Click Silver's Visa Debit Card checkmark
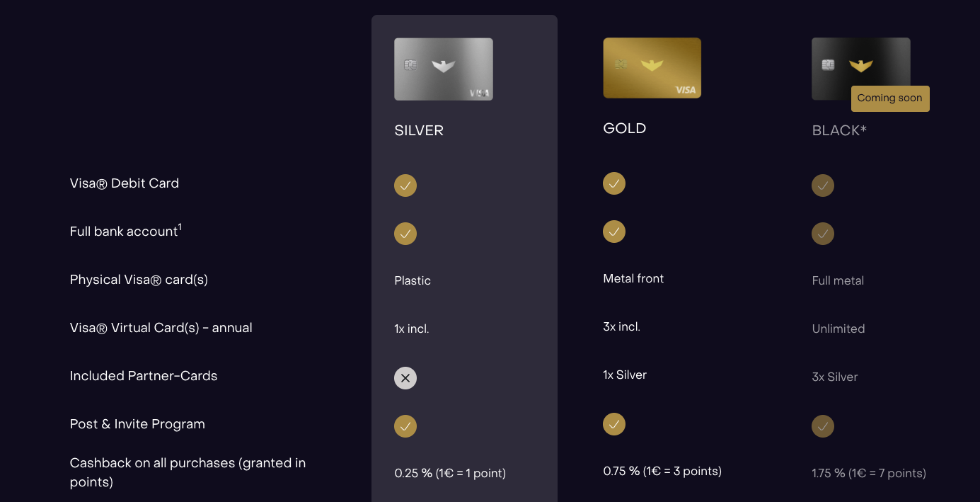The image size is (980, 502). point(405,186)
